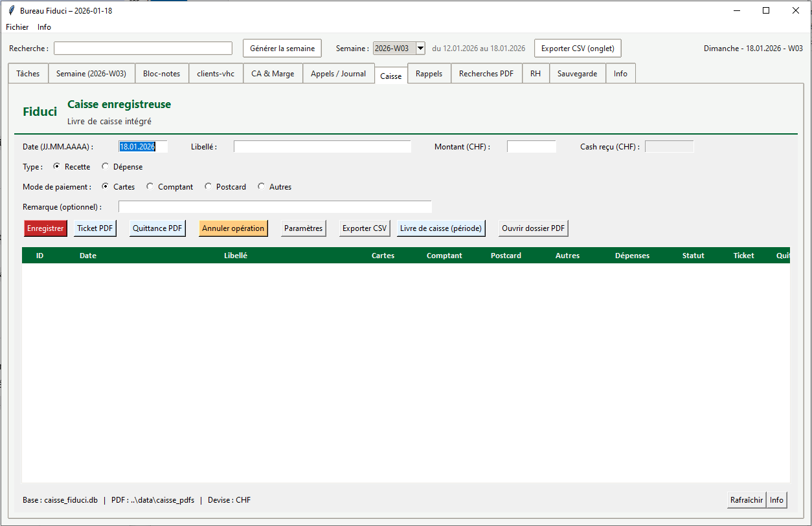This screenshot has height=526, width=812.
Task: Select Postcard payment mode
Action: pos(208,187)
